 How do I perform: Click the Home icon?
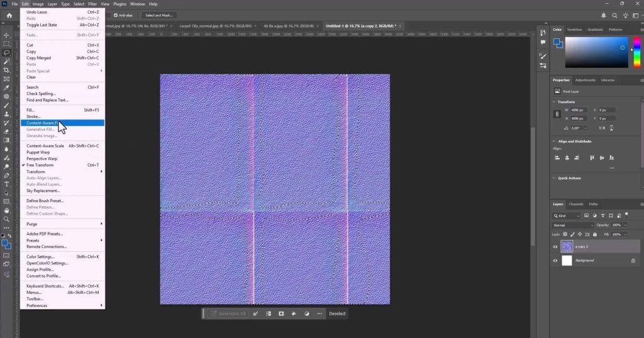tap(9, 15)
